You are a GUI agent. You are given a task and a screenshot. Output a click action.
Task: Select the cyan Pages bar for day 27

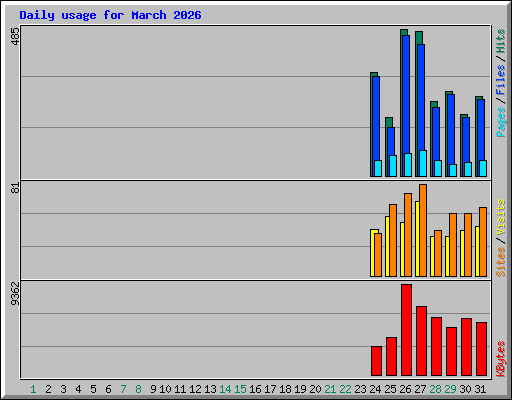[x=423, y=163]
